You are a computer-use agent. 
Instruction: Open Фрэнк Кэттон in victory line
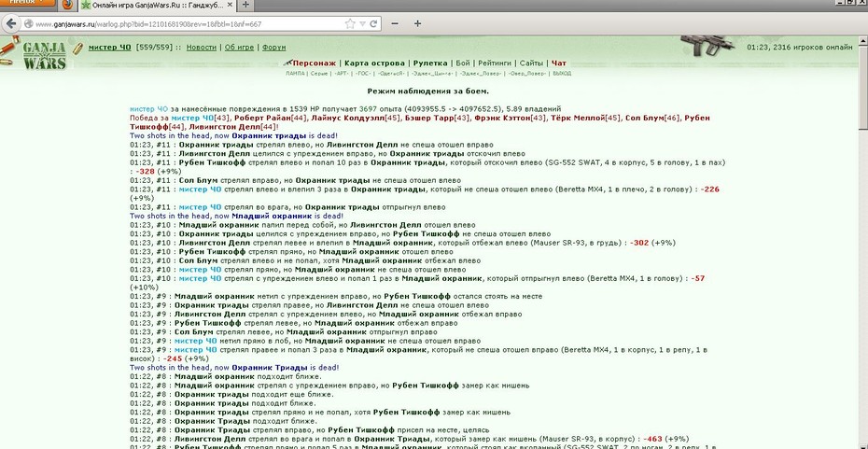pyautogui.click(x=502, y=118)
